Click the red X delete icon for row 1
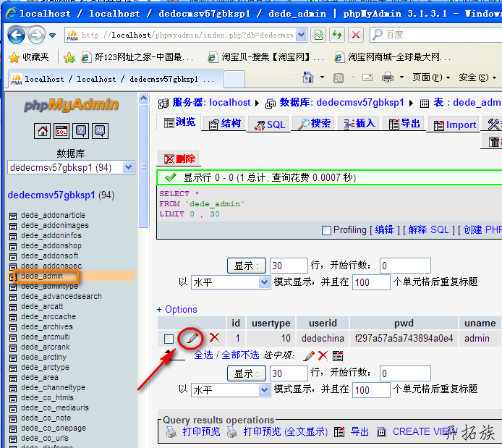 pyautogui.click(x=214, y=337)
